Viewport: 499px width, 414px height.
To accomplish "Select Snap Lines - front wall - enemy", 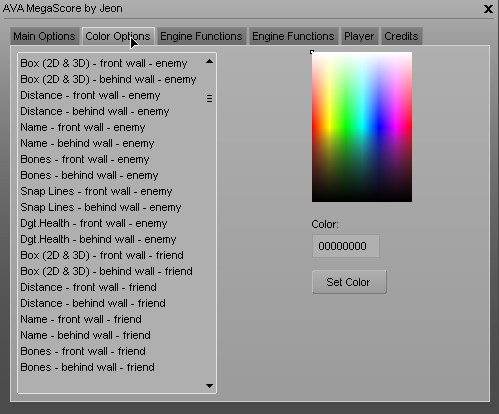I will pos(96,191).
